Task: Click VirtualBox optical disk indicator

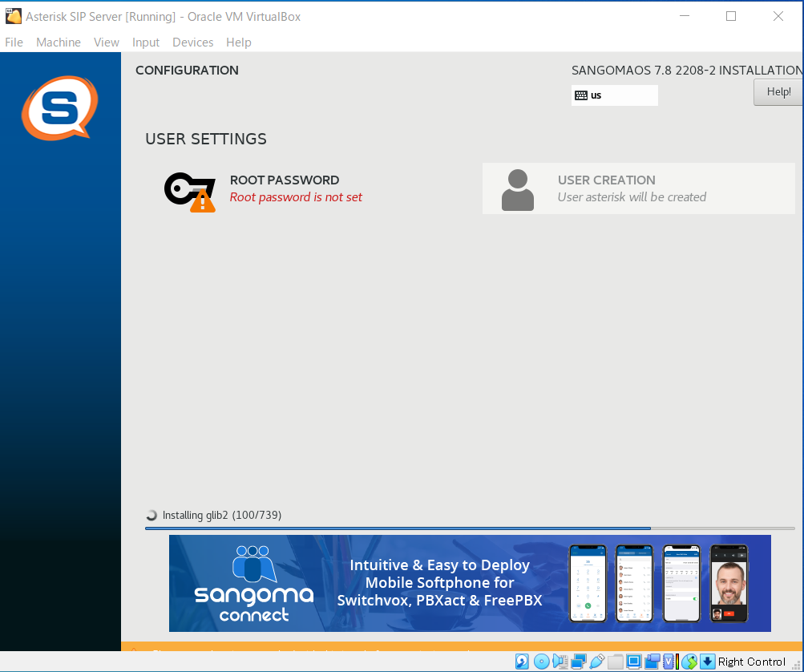Action: click(x=541, y=662)
